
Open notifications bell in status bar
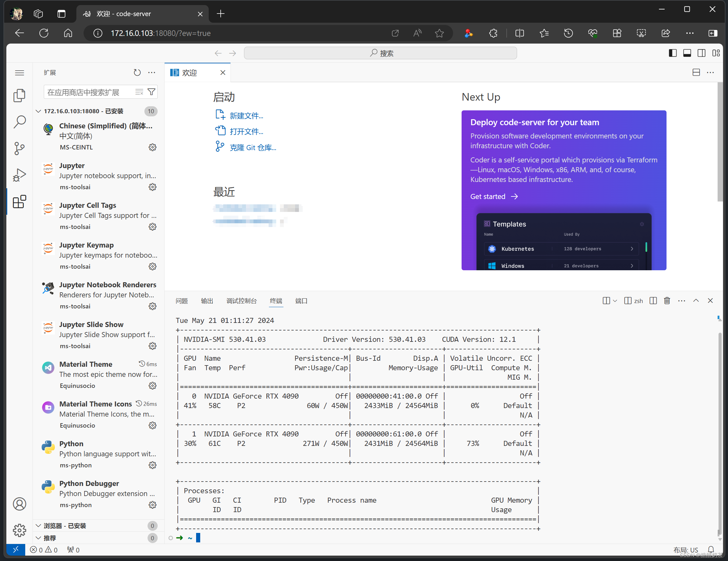[x=711, y=550]
